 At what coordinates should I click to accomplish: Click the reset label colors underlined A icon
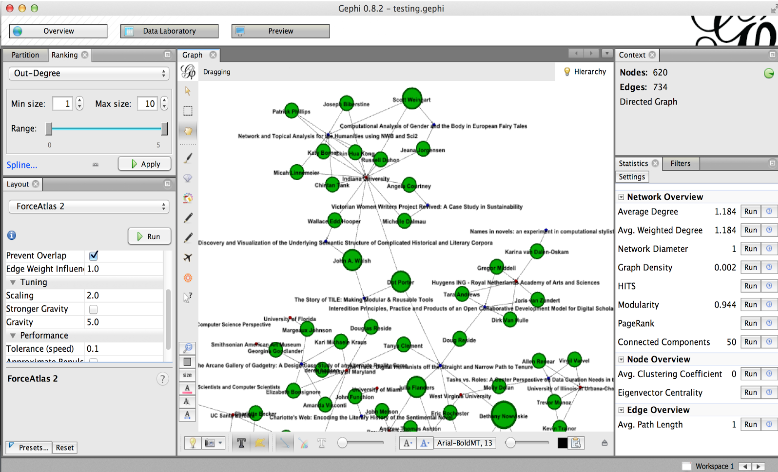187,388
